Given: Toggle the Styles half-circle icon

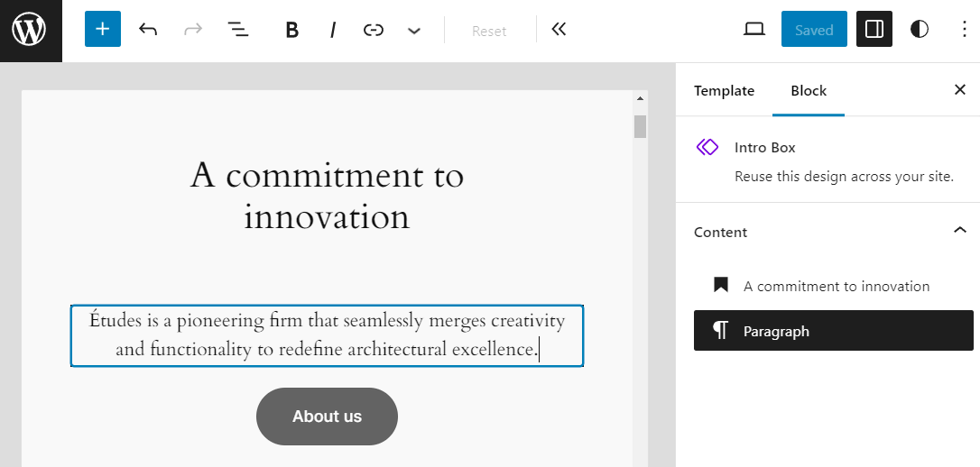Looking at the screenshot, I should [919, 30].
